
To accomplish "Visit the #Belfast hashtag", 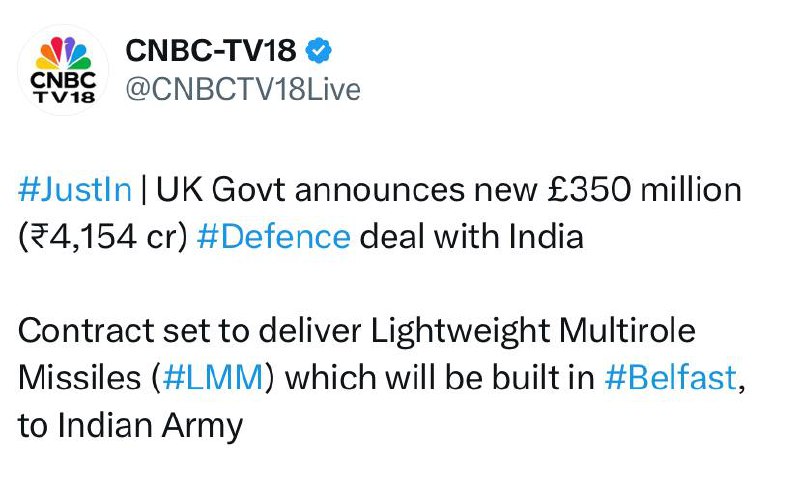I will (674, 378).
